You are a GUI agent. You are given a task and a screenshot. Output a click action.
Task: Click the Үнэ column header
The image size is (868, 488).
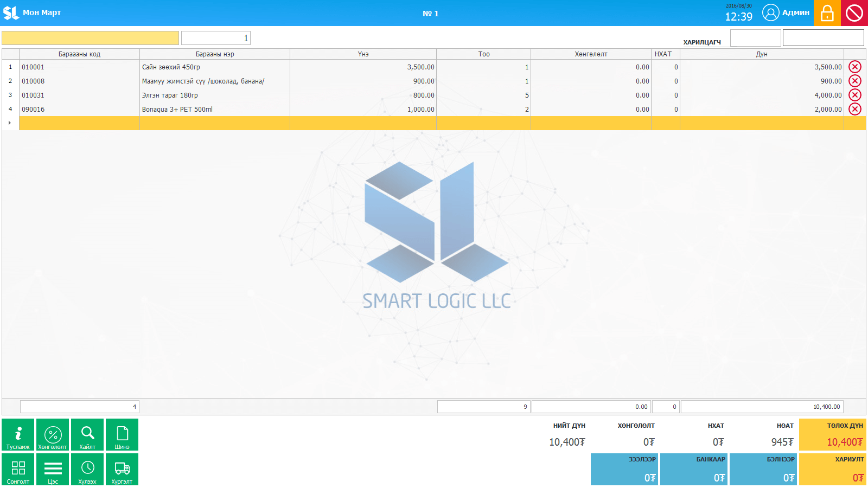coord(363,54)
